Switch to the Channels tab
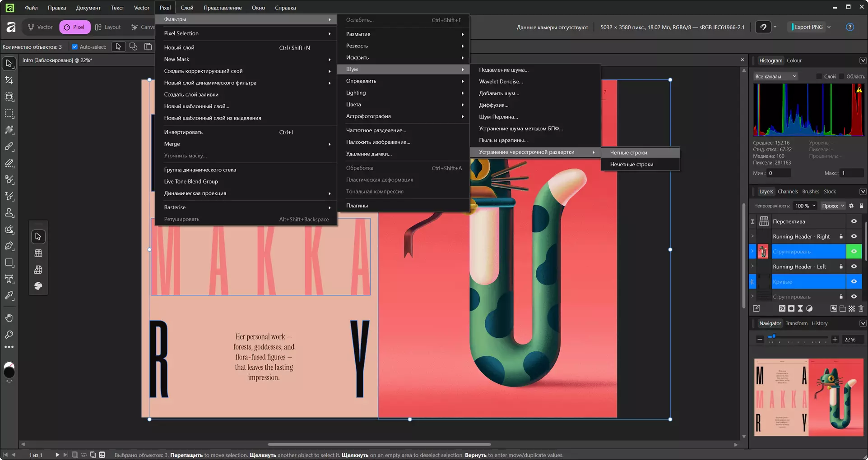 tap(788, 192)
